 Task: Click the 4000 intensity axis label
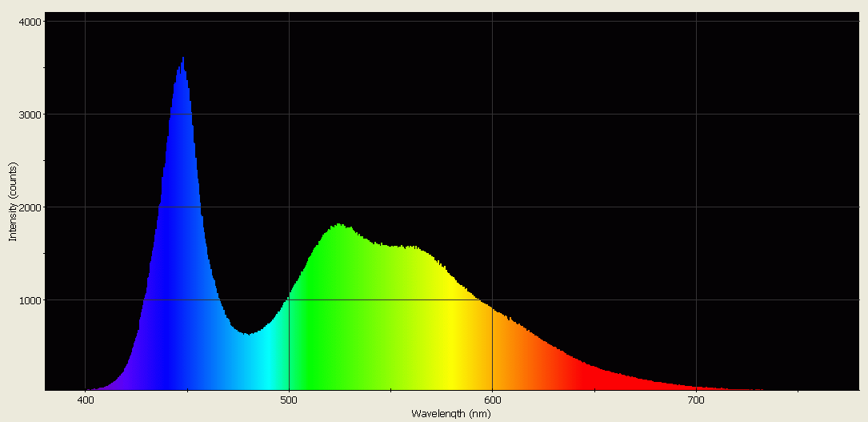tap(30, 22)
